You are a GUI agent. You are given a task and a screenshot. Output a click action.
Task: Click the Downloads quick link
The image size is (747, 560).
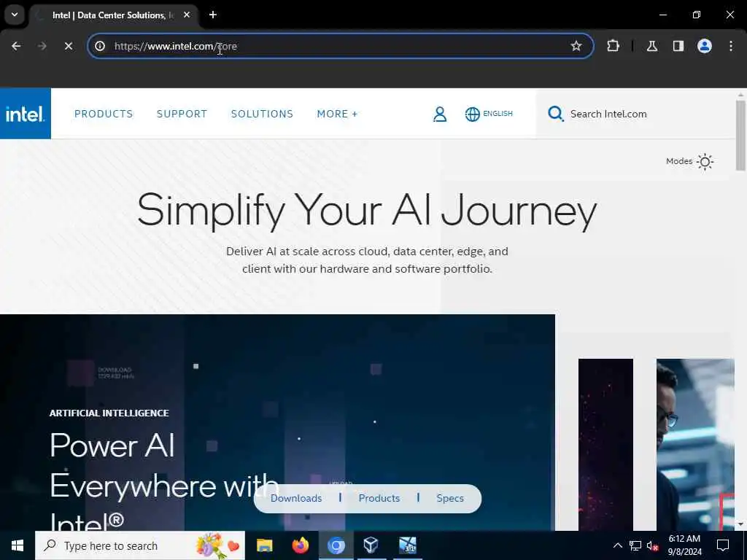click(296, 498)
